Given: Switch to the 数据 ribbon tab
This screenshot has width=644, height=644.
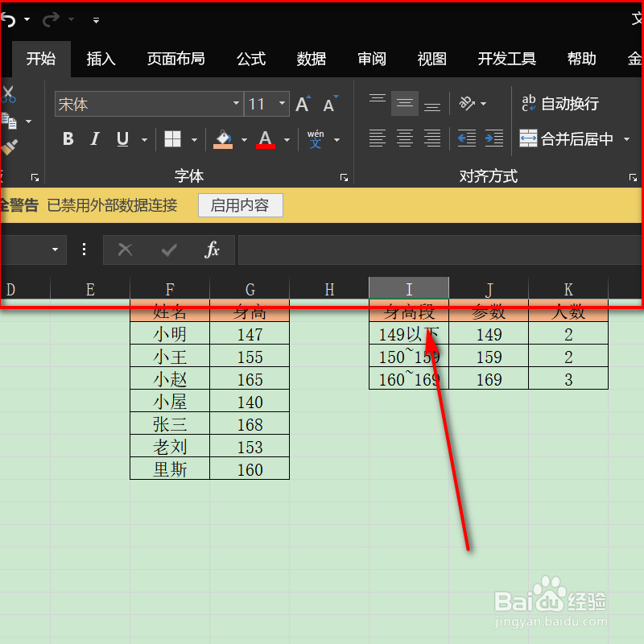Looking at the screenshot, I should click(x=311, y=59).
